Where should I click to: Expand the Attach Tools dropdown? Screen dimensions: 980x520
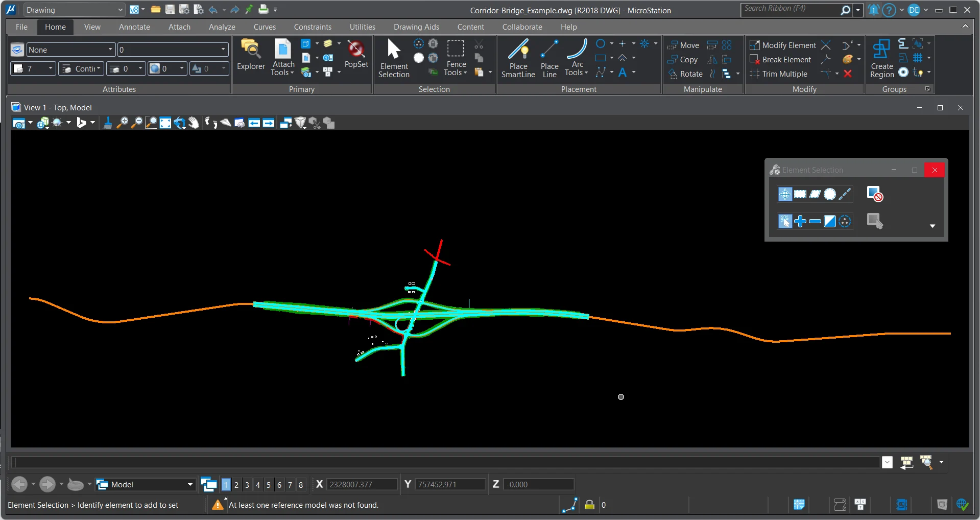(283, 68)
